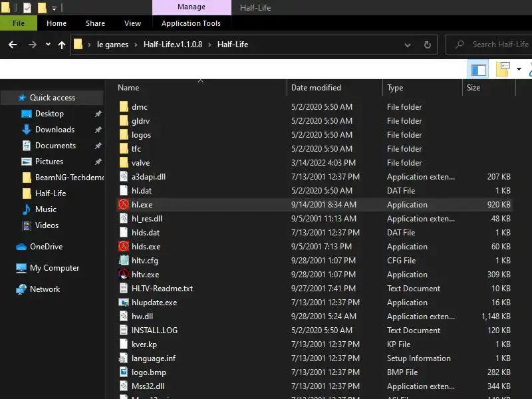
Task: Open the Desktop quick access item
Action: 49,114
